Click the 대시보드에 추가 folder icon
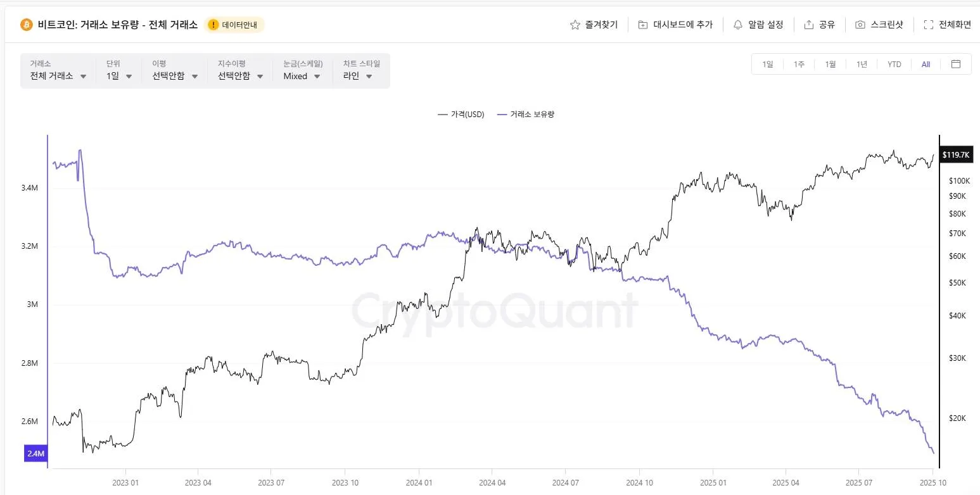This screenshot has height=495, width=980. [x=643, y=25]
